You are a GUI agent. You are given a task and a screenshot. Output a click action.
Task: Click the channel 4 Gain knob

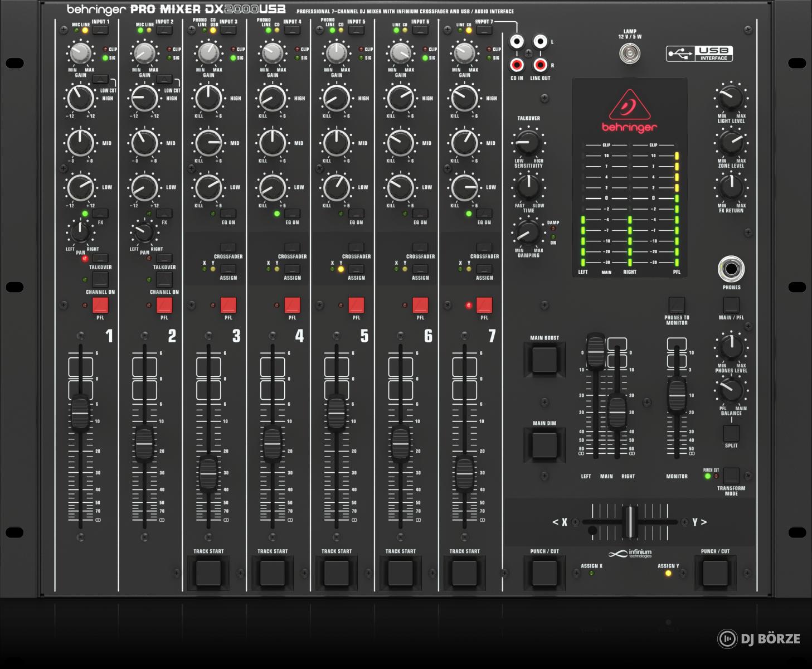coord(273,54)
